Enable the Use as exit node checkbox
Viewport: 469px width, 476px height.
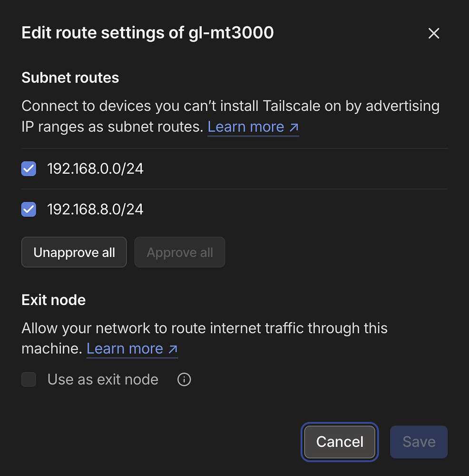click(29, 379)
